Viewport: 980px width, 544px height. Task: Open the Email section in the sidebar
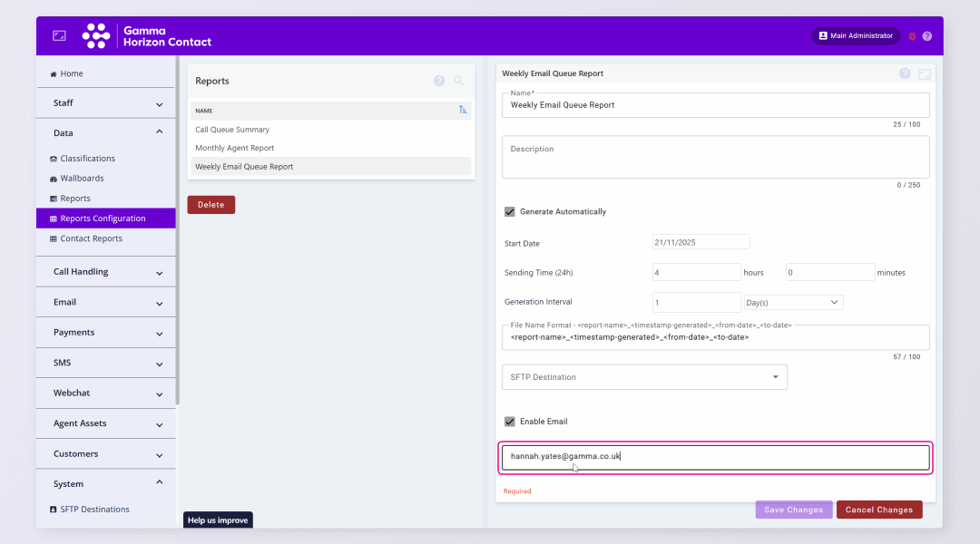click(105, 302)
